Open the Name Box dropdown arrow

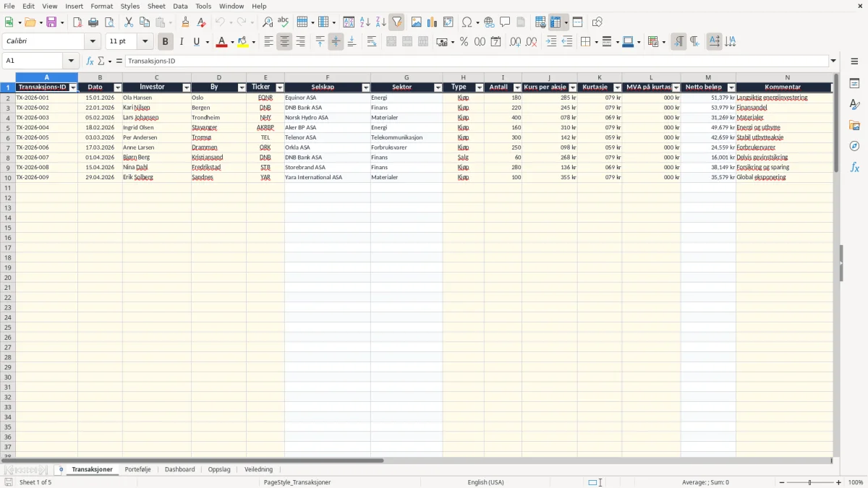coord(71,61)
